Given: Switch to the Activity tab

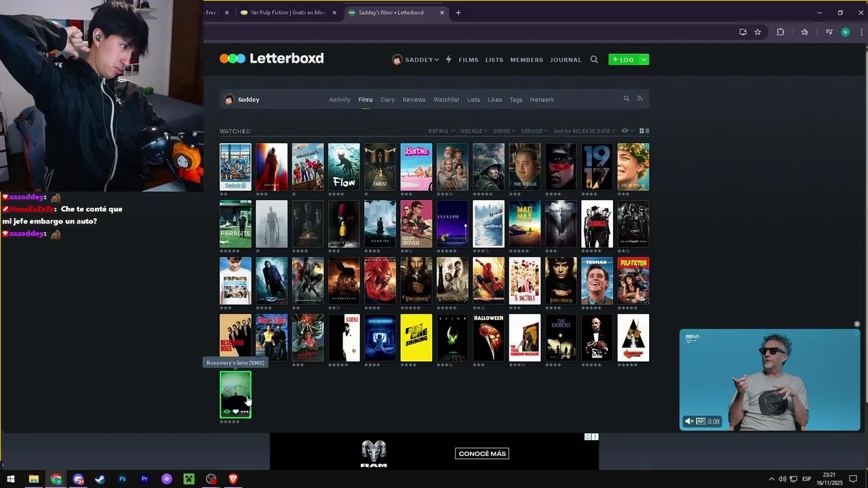Looking at the screenshot, I should pyautogui.click(x=340, y=100).
